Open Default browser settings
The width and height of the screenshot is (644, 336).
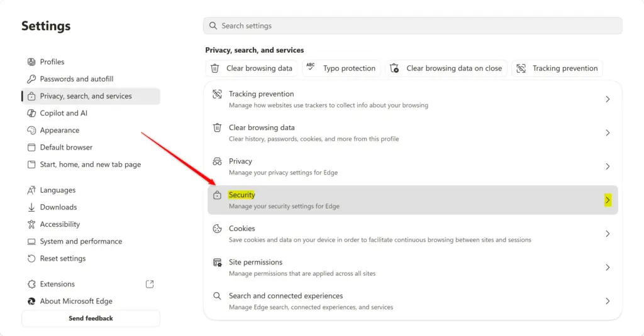[91, 148]
